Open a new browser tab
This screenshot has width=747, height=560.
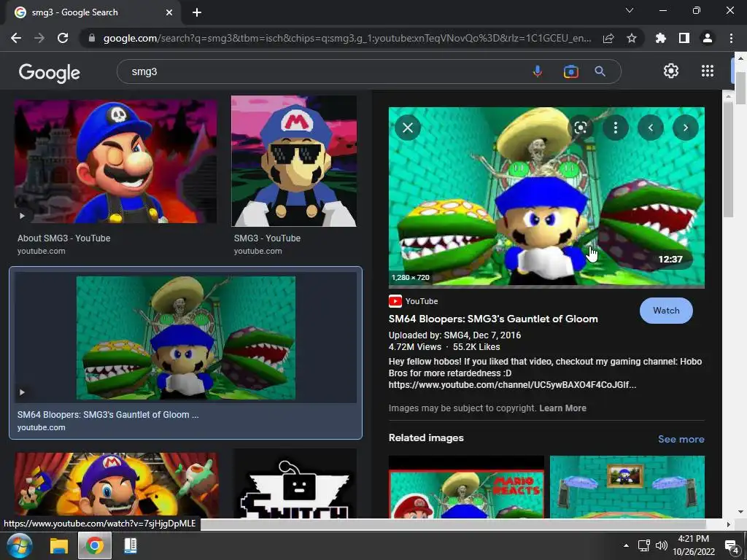[x=197, y=12]
